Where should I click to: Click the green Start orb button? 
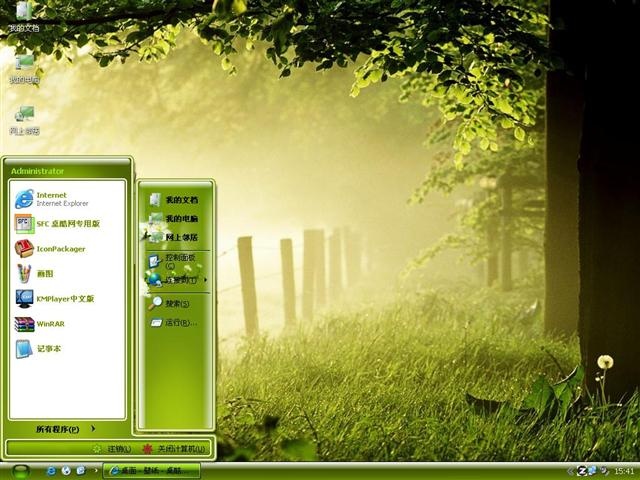[21, 471]
